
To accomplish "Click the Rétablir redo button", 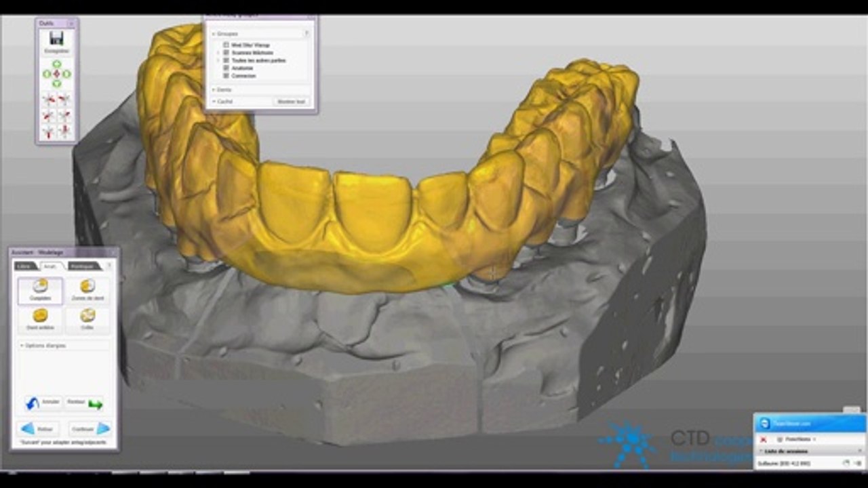I will tap(84, 403).
